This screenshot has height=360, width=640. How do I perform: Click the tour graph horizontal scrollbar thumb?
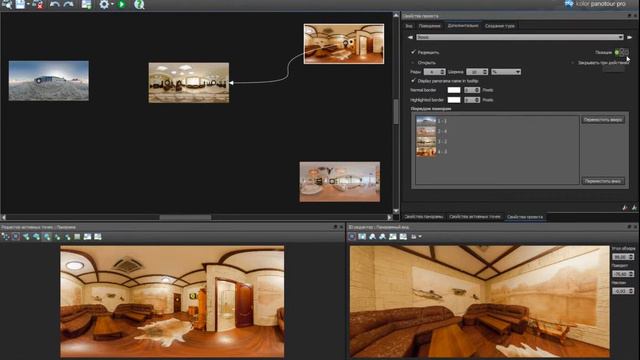click(185, 218)
